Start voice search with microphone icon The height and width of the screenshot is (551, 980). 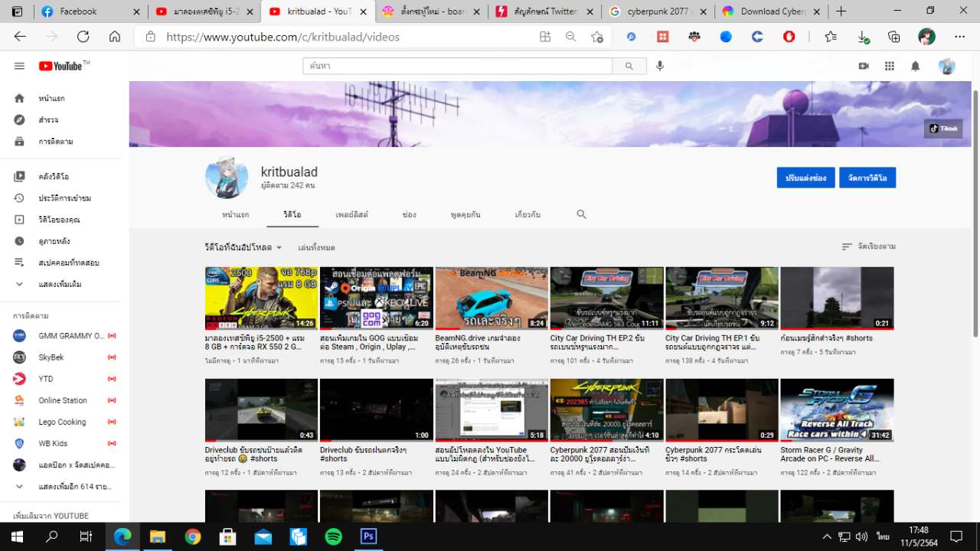[x=660, y=67]
